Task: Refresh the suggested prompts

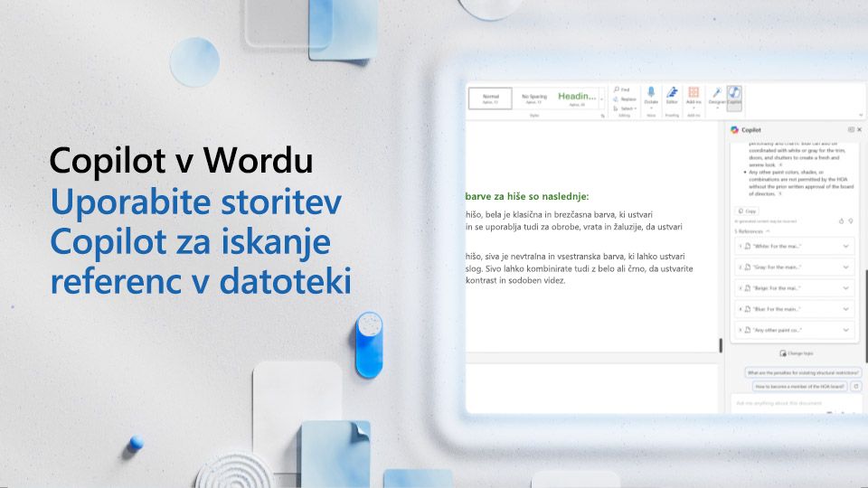Action: [856, 386]
